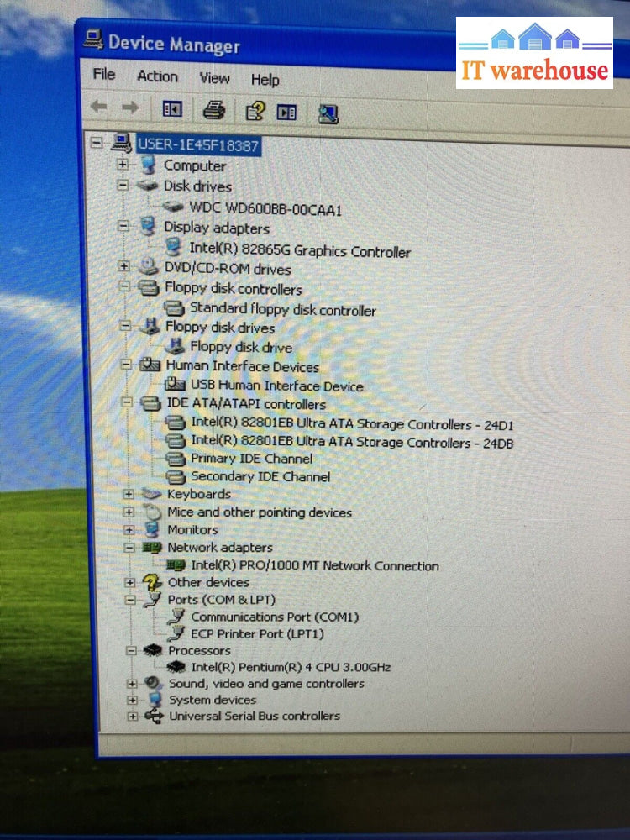
Task: Expand the Other devices node
Action: click(x=129, y=582)
